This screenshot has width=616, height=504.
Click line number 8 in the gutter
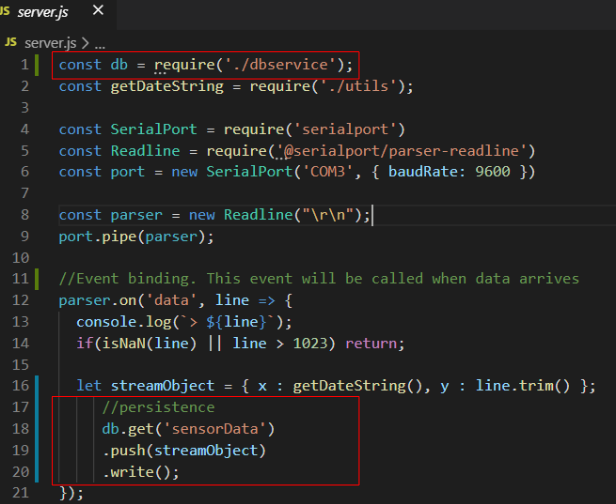coord(25,215)
